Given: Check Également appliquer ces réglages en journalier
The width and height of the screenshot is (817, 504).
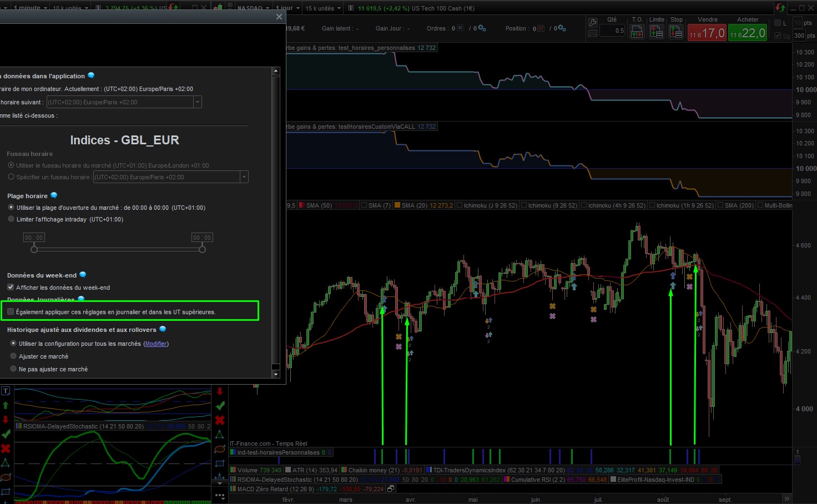Looking at the screenshot, I should coord(11,312).
